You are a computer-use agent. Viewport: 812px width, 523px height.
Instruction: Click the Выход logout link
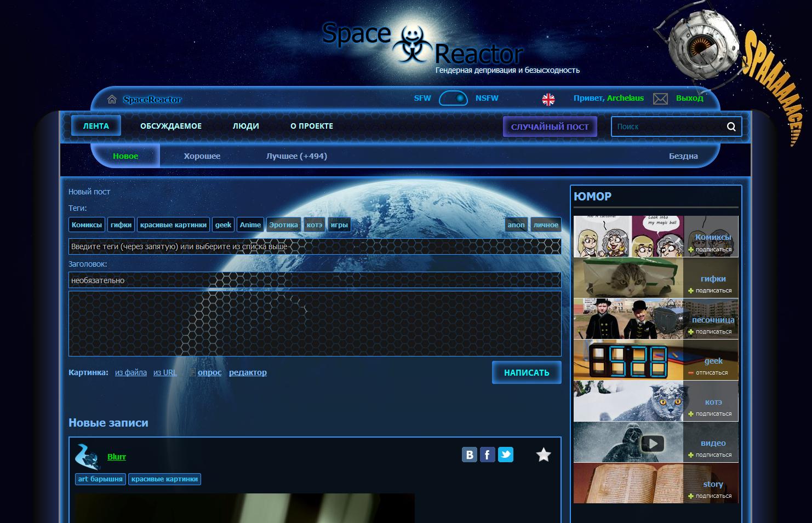pos(690,98)
